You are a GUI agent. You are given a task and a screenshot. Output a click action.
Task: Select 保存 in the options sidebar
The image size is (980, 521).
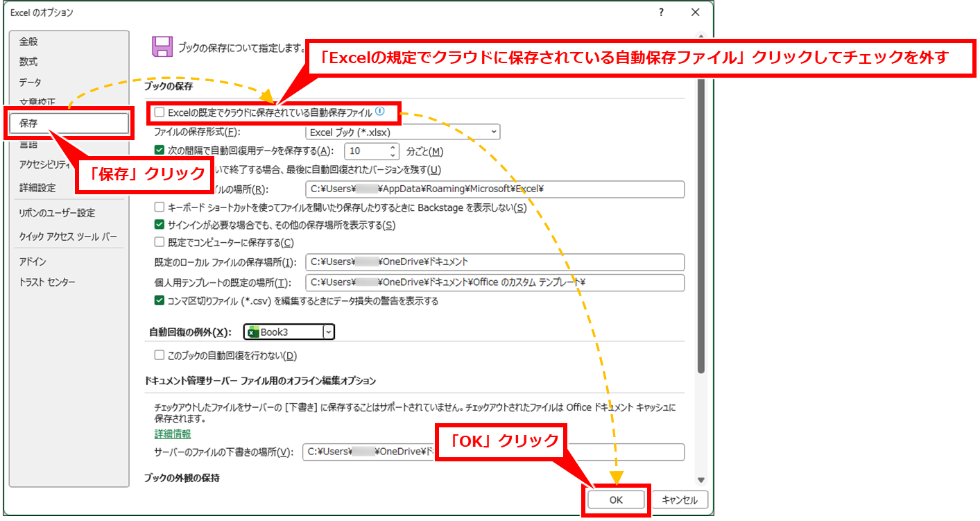coord(69,123)
